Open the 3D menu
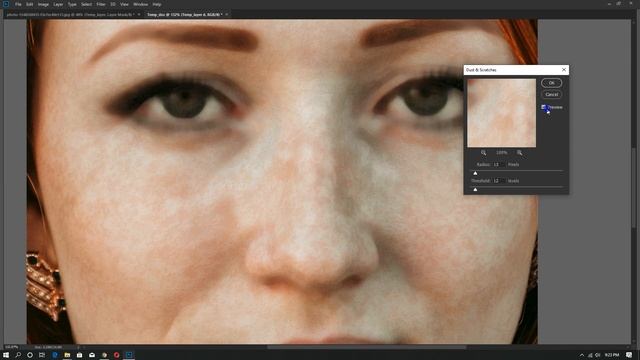The width and height of the screenshot is (640, 360). (113, 4)
